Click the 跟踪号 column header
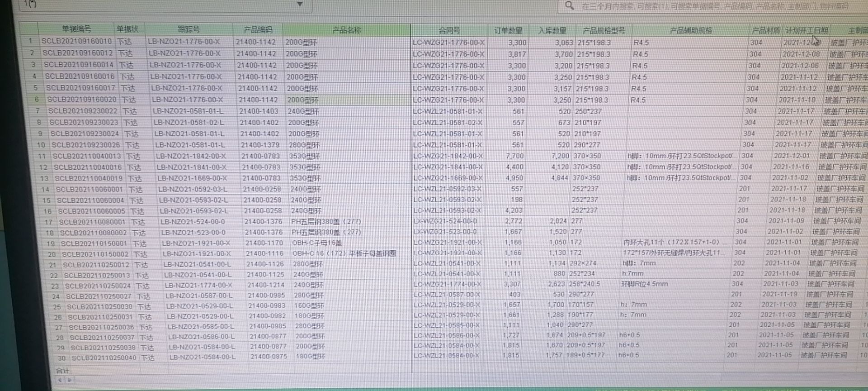Viewport: 868px width, 391px height. point(189,29)
